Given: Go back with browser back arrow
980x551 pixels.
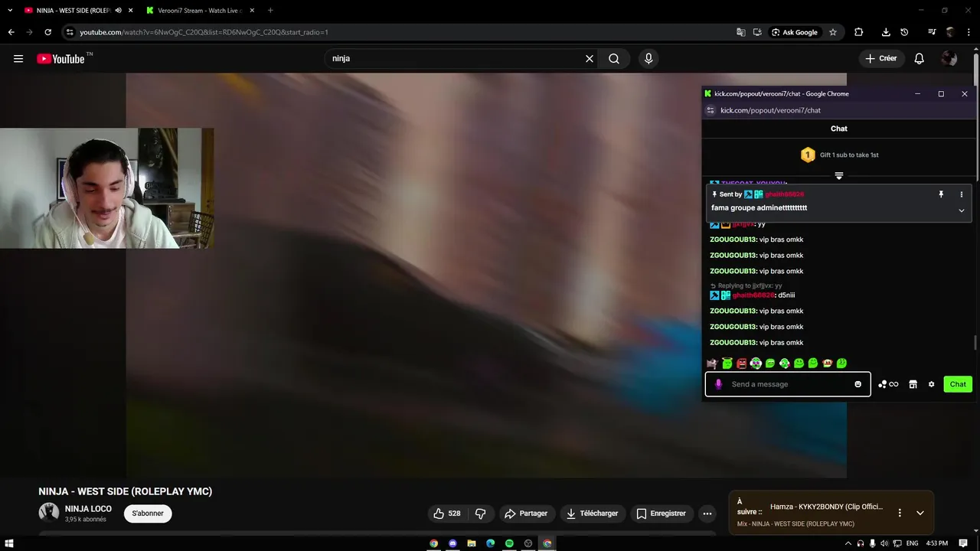Looking at the screenshot, I should (11, 32).
